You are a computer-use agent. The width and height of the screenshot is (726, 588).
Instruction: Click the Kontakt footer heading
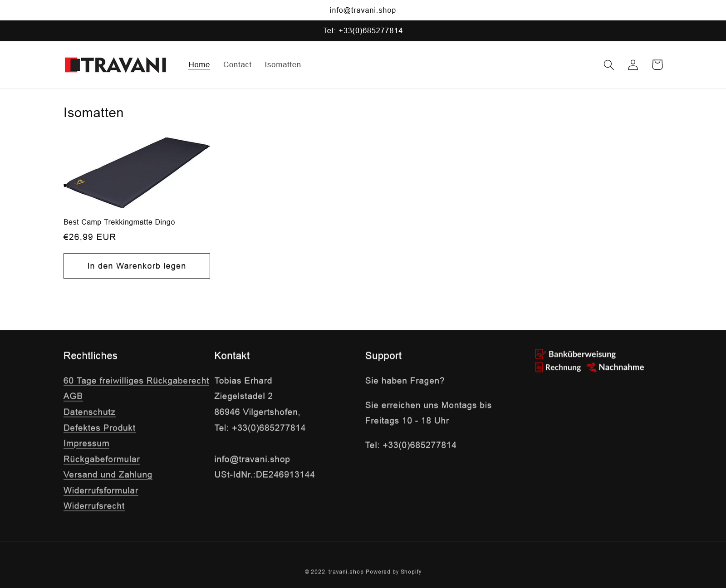point(232,356)
